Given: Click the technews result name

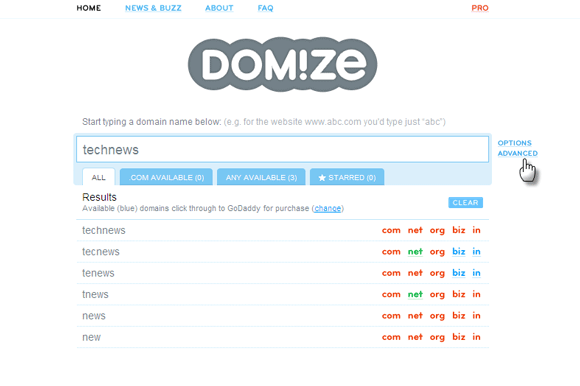Looking at the screenshot, I should coord(104,230).
